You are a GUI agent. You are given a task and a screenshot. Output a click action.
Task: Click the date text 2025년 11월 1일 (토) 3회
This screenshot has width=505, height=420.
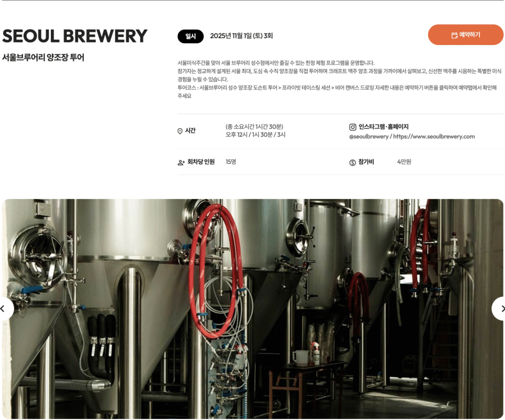click(x=241, y=36)
